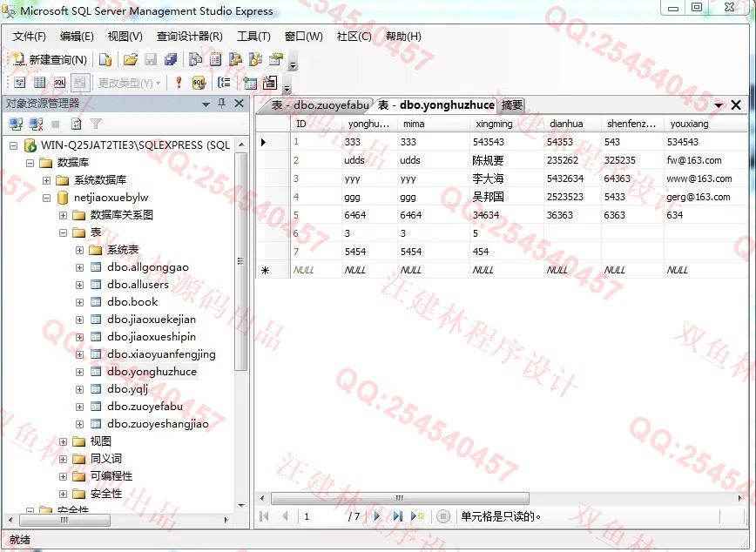Expand the 可编程性 folder node
Viewport: 756px width, 552px height.
pyautogui.click(x=64, y=476)
